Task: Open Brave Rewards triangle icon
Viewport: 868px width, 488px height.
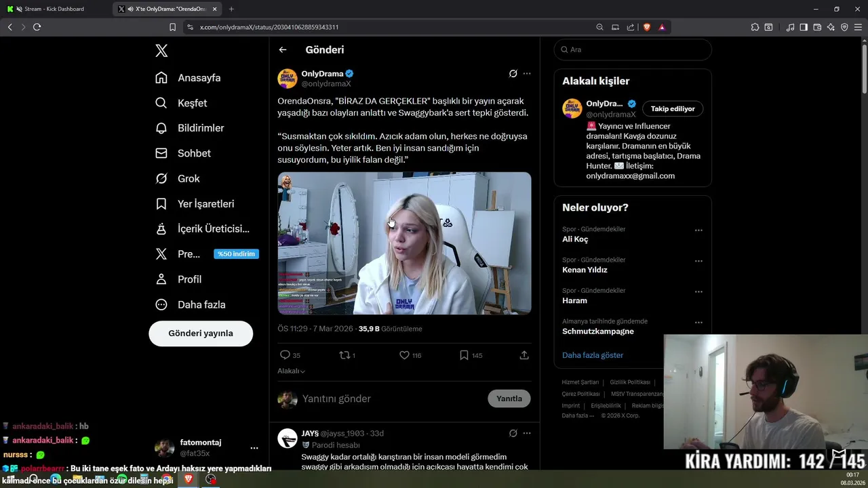Action: [662, 27]
